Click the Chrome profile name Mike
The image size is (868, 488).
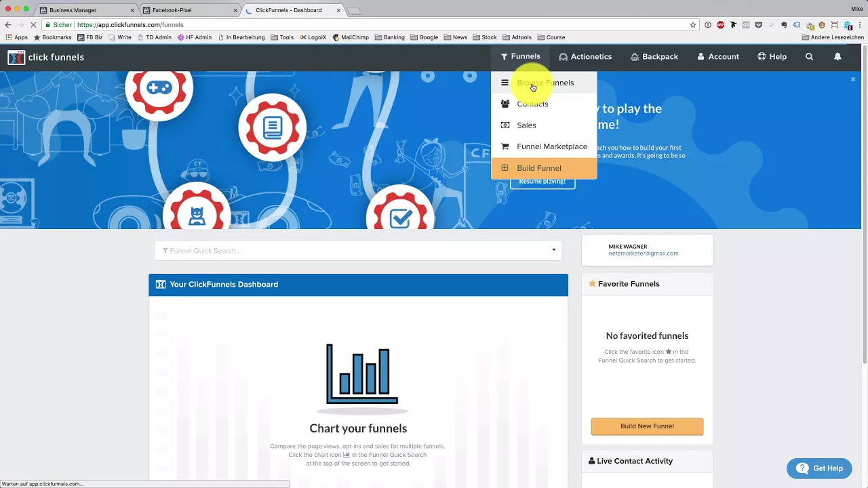[x=856, y=9]
